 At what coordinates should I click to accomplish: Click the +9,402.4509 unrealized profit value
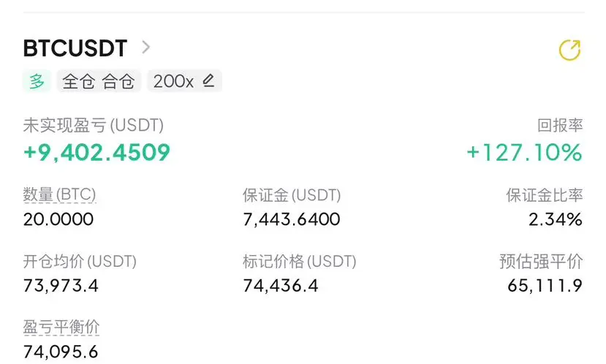click(x=96, y=152)
